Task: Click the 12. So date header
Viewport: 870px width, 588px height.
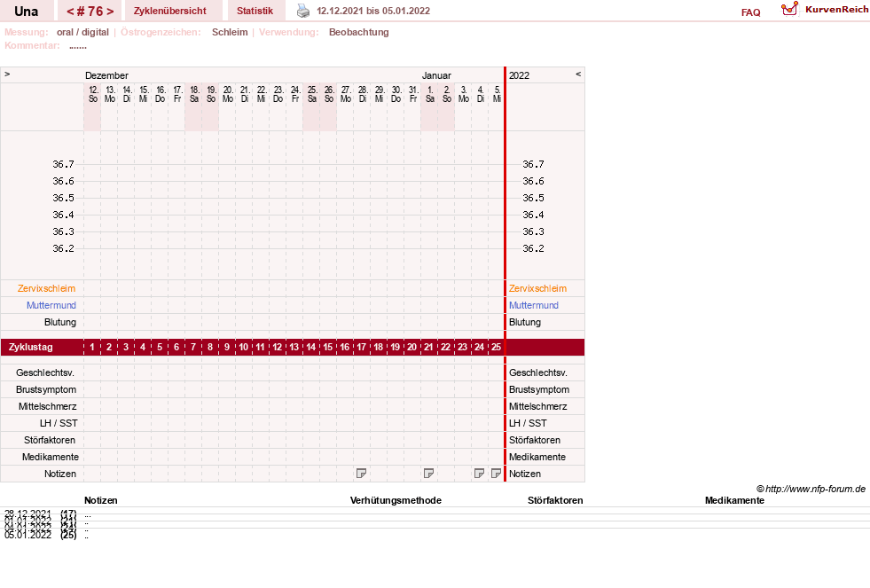Action: pyautogui.click(x=92, y=94)
